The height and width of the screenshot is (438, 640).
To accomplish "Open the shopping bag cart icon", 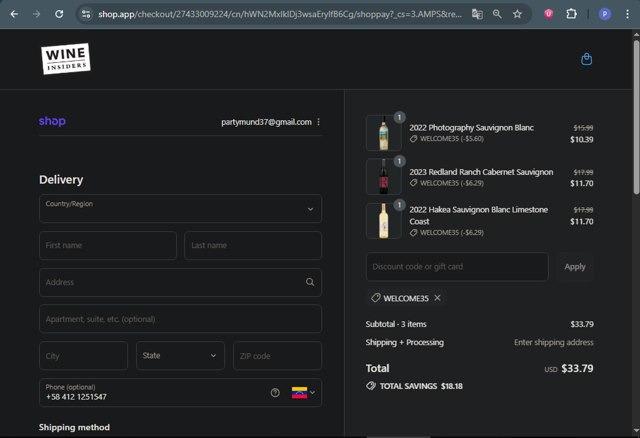I will click(x=587, y=59).
